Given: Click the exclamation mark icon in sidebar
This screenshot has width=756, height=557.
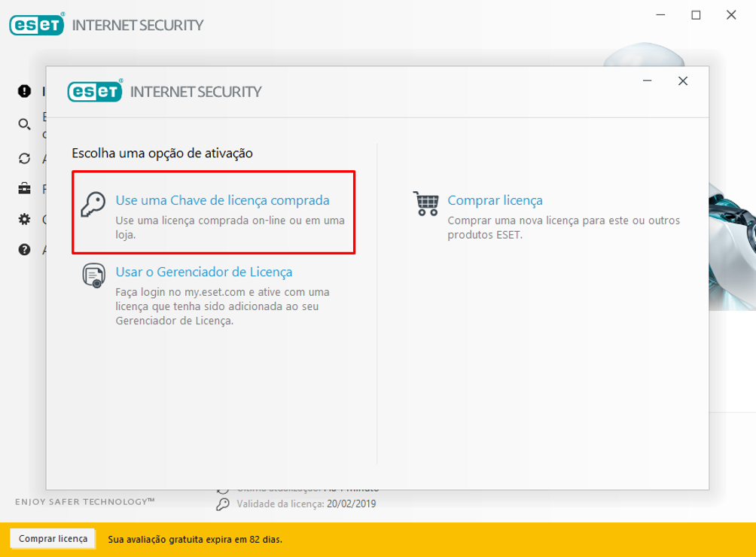Looking at the screenshot, I should 25,91.
